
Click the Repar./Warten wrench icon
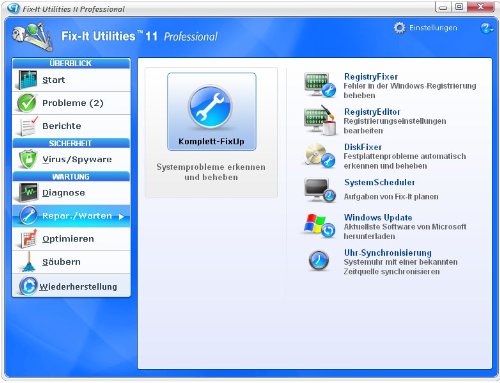(x=28, y=216)
